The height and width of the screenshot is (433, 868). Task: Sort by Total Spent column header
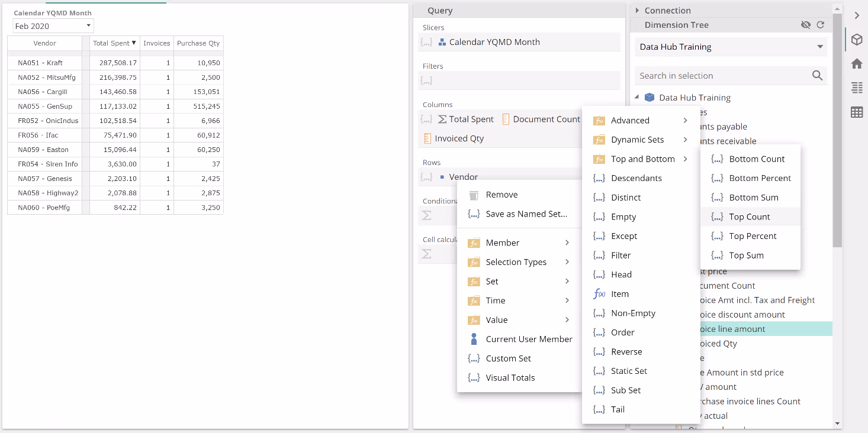coord(114,43)
